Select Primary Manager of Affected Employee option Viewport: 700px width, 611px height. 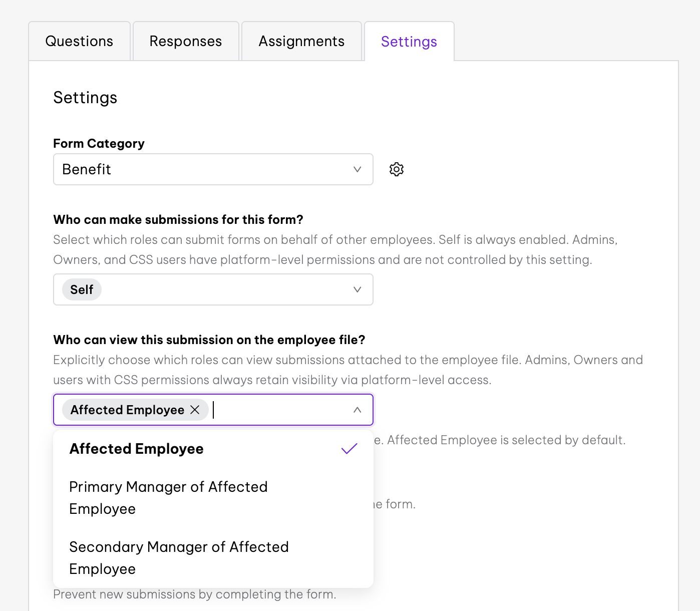[168, 497]
